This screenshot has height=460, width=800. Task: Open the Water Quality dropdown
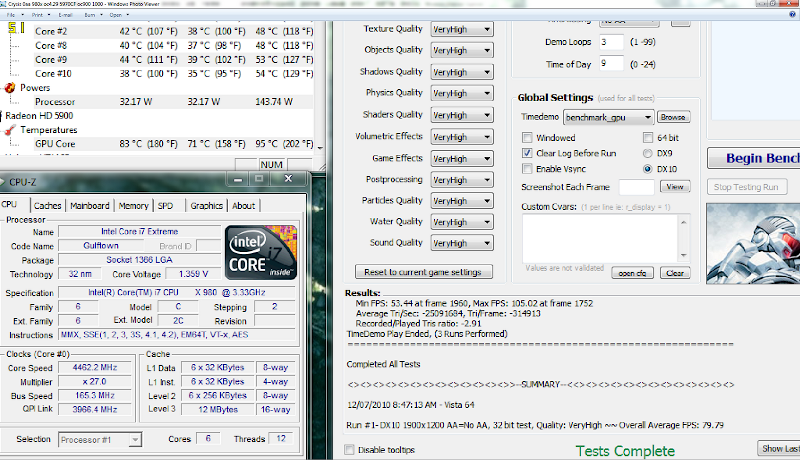[x=462, y=222]
